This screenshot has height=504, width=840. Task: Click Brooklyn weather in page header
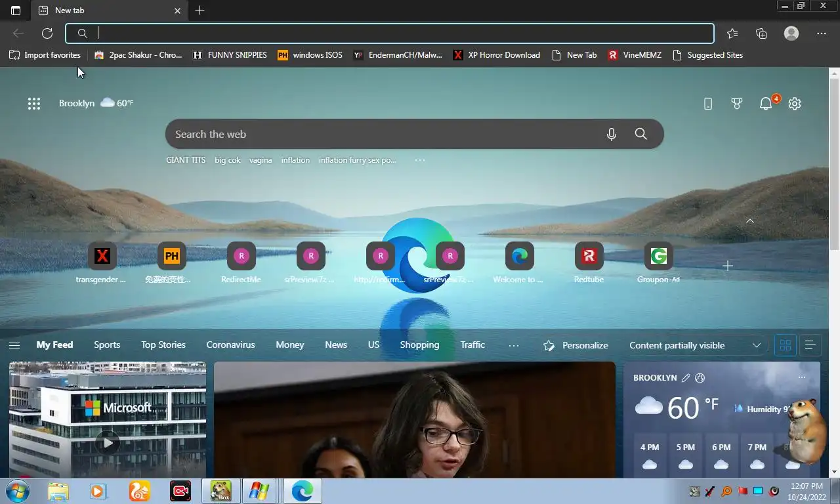click(96, 103)
